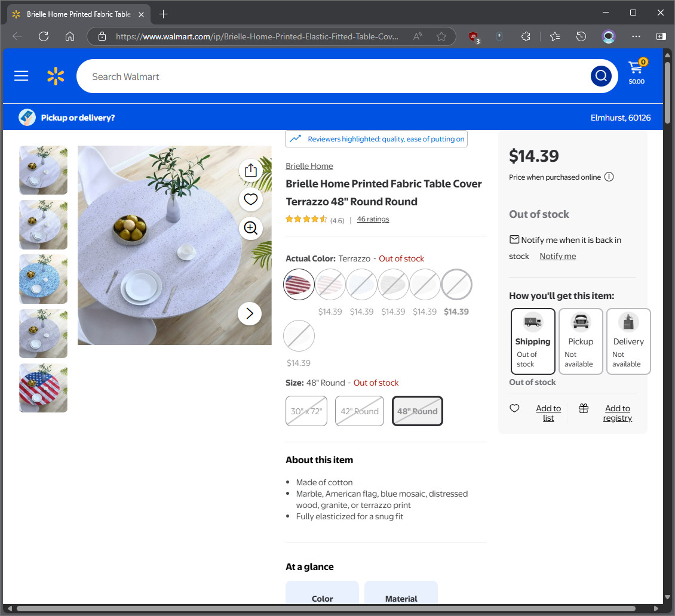Viewport: 675px width, 616px height.
Task: Select the 48" Round size
Action: (417, 411)
